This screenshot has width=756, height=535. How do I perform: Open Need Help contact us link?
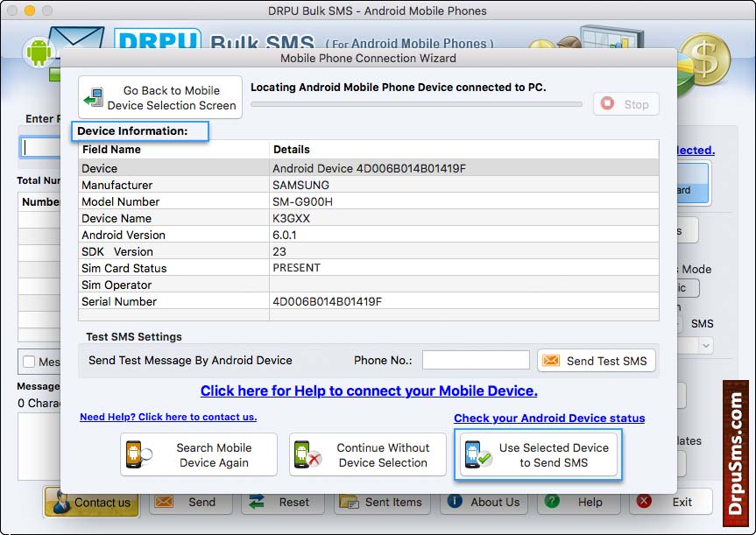point(168,417)
